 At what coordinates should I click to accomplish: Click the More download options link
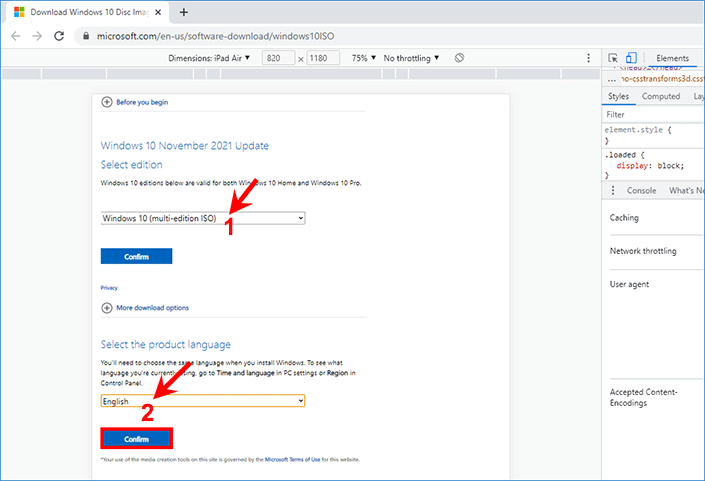click(x=152, y=308)
